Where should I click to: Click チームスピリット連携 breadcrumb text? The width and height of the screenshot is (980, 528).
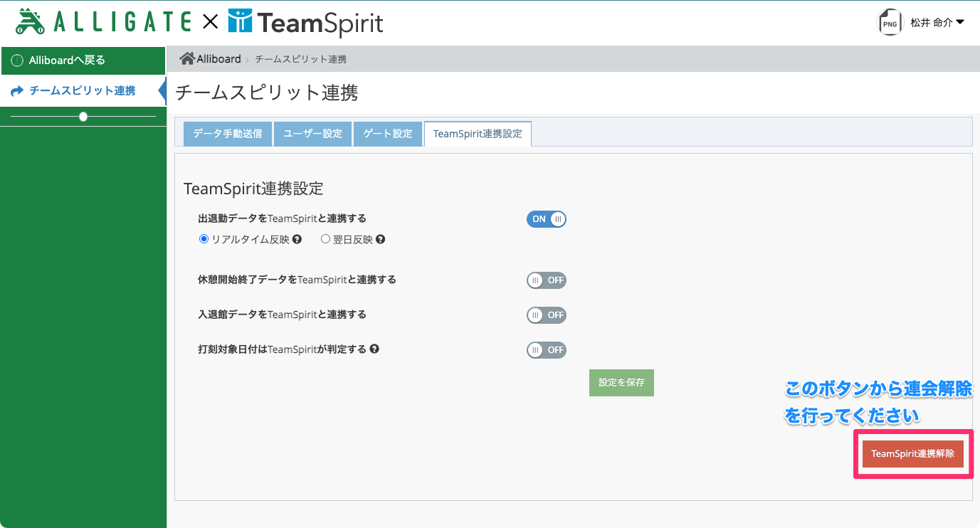[300, 59]
